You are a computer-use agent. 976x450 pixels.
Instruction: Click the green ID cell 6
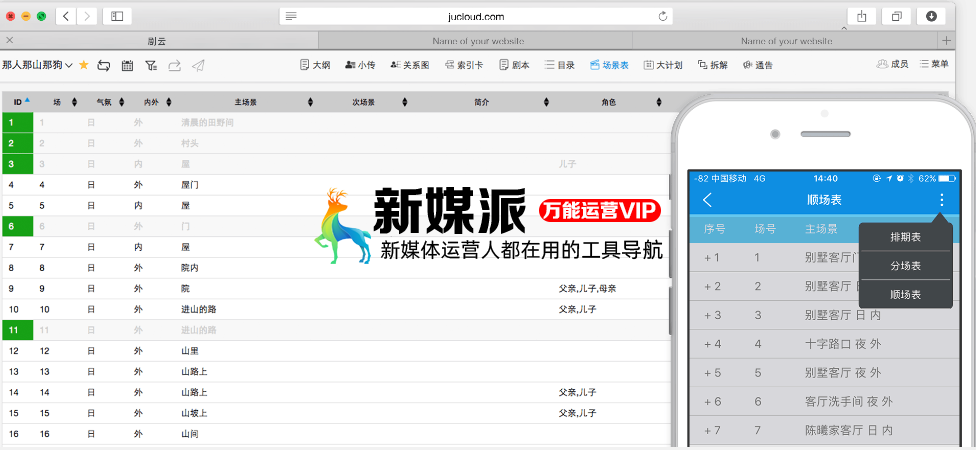point(17,227)
